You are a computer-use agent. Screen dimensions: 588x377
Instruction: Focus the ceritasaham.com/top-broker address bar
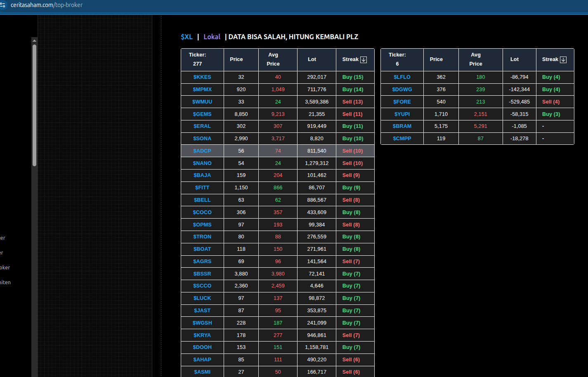pos(47,5)
